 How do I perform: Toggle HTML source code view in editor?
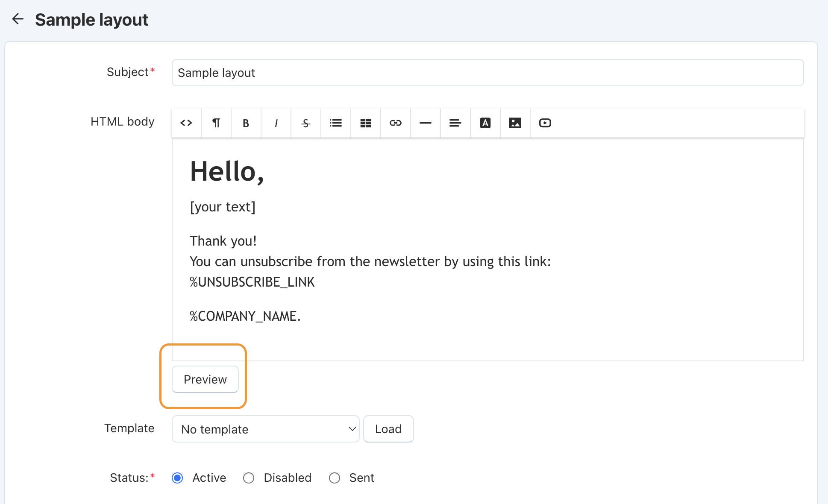[x=186, y=123]
